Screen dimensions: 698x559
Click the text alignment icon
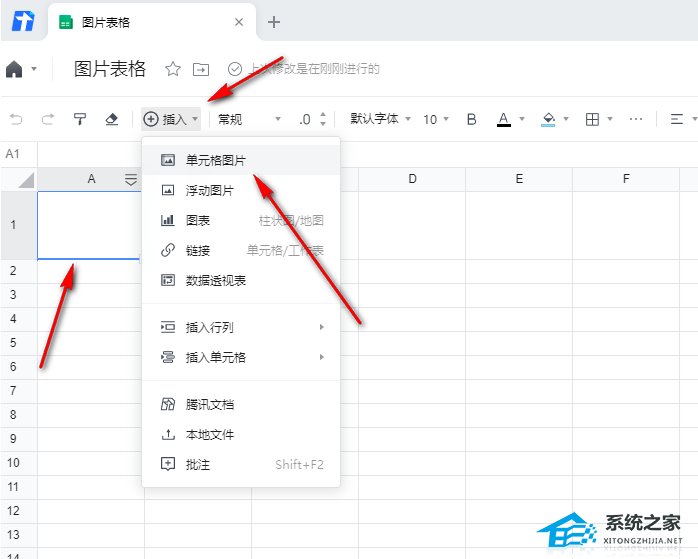coord(677,119)
